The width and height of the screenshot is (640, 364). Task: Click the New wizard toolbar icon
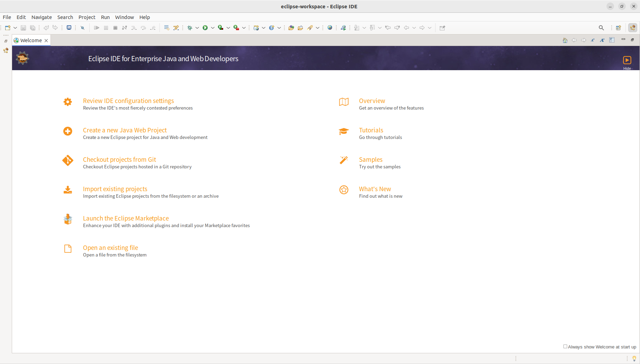(x=8, y=28)
